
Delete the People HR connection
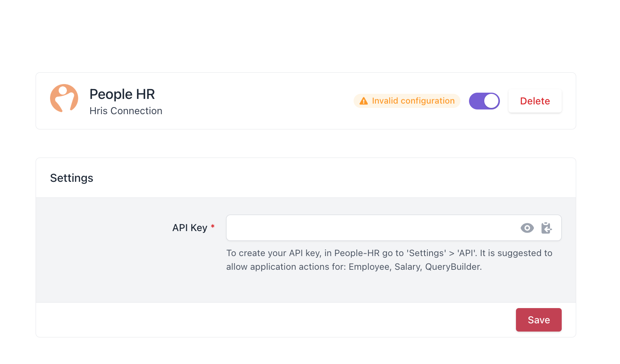[535, 101]
